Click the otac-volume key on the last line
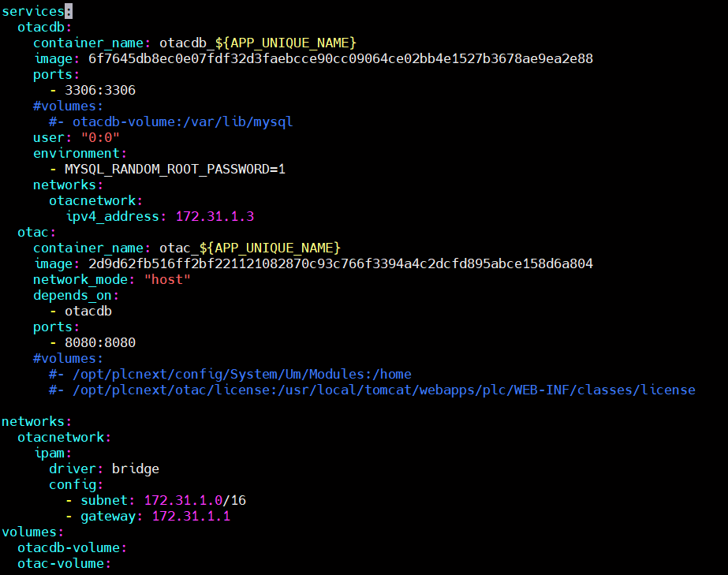Screen dimensions: 728x575 tap(60, 563)
